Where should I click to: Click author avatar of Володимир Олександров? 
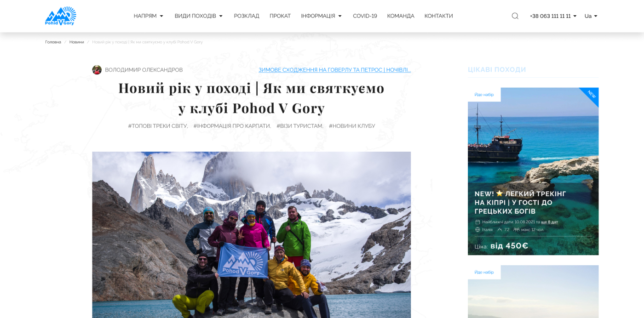97,70
